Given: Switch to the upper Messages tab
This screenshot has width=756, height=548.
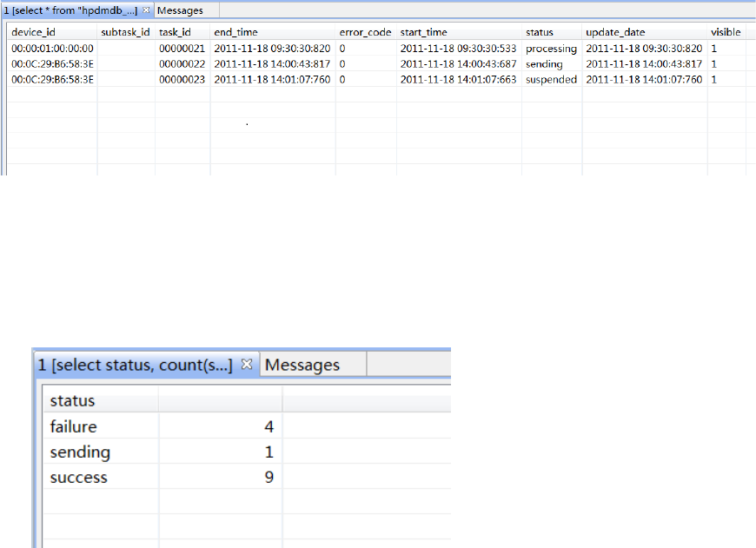Looking at the screenshot, I should click(180, 10).
